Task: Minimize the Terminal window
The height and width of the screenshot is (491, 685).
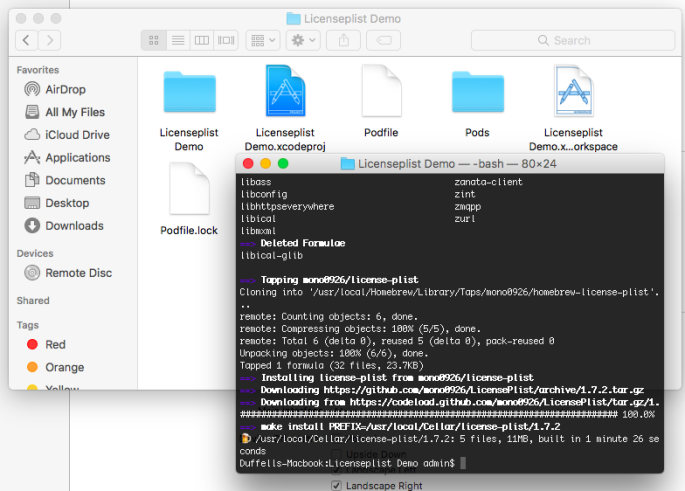Action: [x=266, y=164]
